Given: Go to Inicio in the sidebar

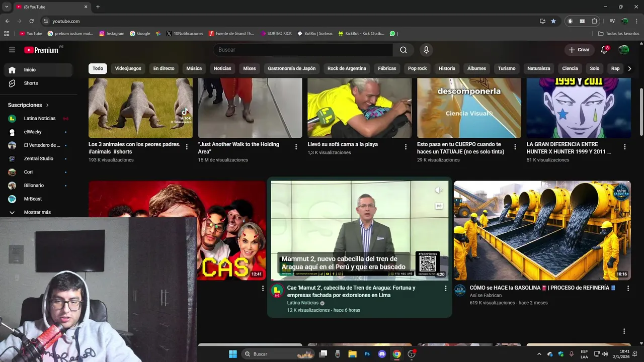Looking at the screenshot, I should click(x=38, y=70).
